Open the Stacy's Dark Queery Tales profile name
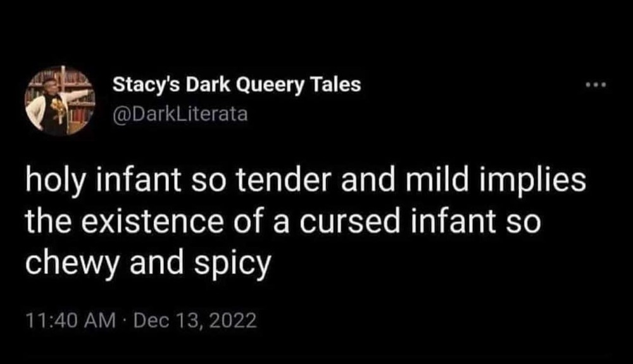The image size is (633, 364). tap(236, 85)
